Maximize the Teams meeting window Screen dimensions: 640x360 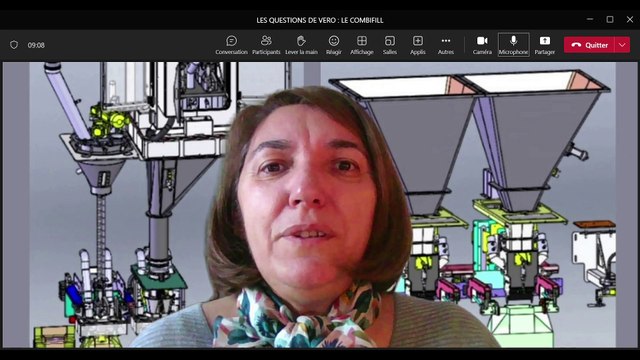610,19
